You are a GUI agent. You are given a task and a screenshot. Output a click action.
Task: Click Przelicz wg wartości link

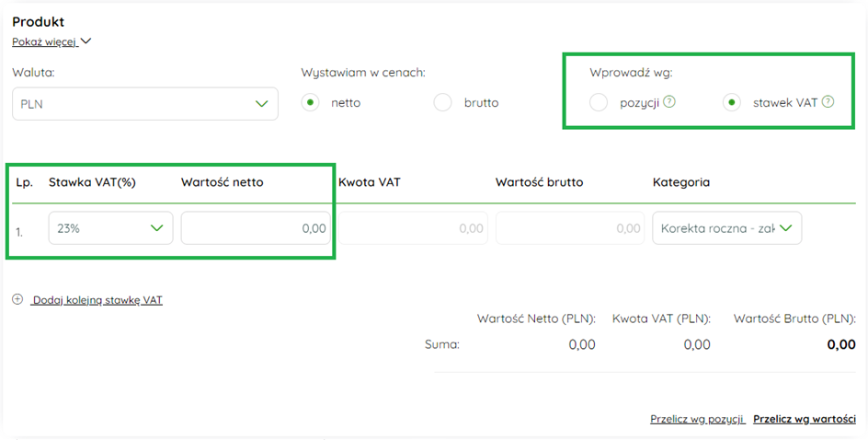[805, 419]
